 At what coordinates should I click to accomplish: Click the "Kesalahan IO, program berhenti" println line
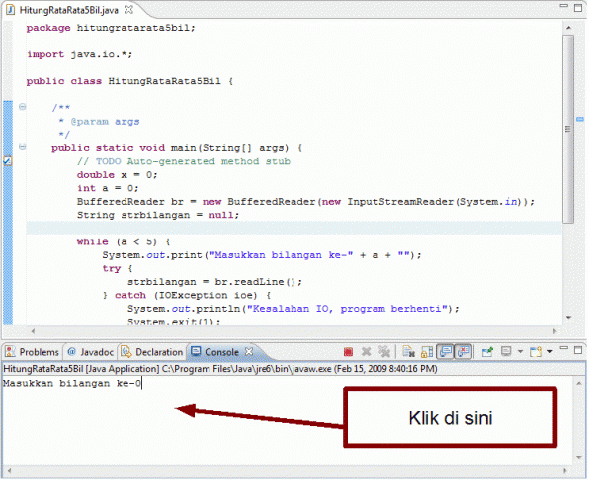coord(293,309)
